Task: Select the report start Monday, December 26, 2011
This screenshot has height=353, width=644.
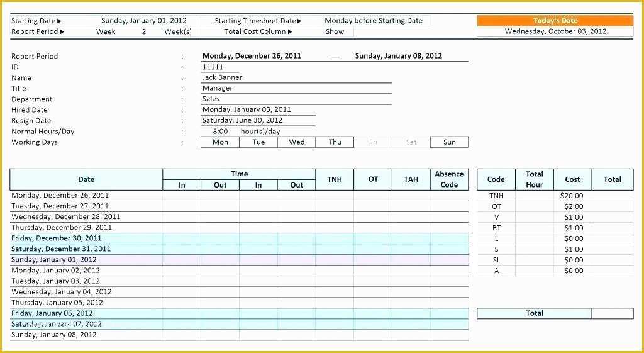Action: pyautogui.click(x=252, y=56)
